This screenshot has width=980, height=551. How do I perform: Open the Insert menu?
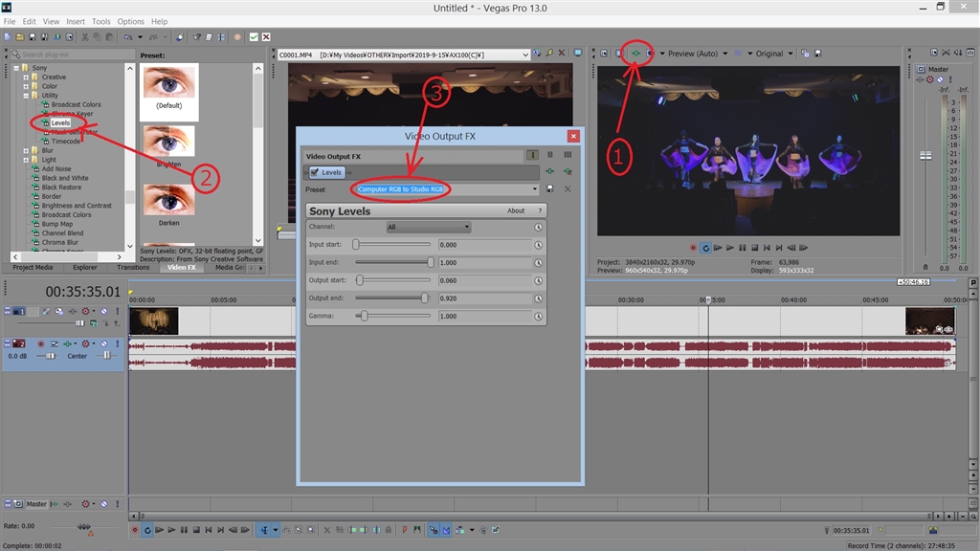pyautogui.click(x=76, y=21)
